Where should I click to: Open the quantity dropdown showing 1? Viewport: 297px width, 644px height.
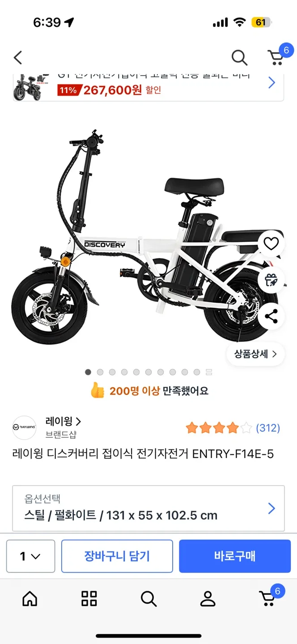(x=30, y=556)
